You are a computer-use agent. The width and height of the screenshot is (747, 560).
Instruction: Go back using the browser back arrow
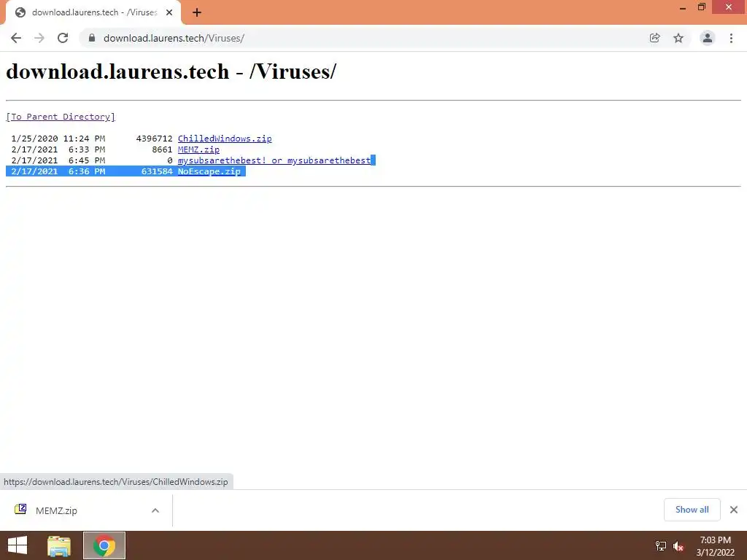[16, 38]
